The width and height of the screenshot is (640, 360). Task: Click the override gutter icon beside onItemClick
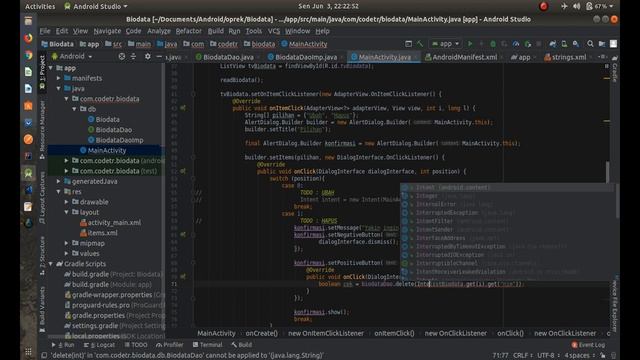click(183, 108)
